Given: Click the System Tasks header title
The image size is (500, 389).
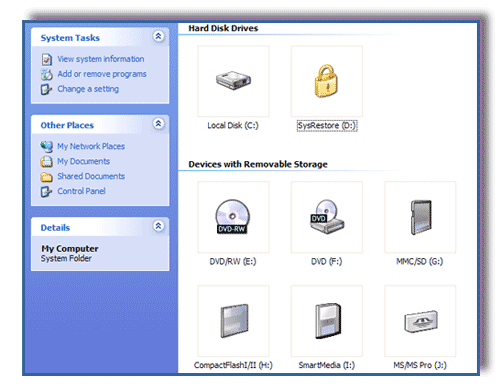Looking at the screenshot, I should coord(70,38).
